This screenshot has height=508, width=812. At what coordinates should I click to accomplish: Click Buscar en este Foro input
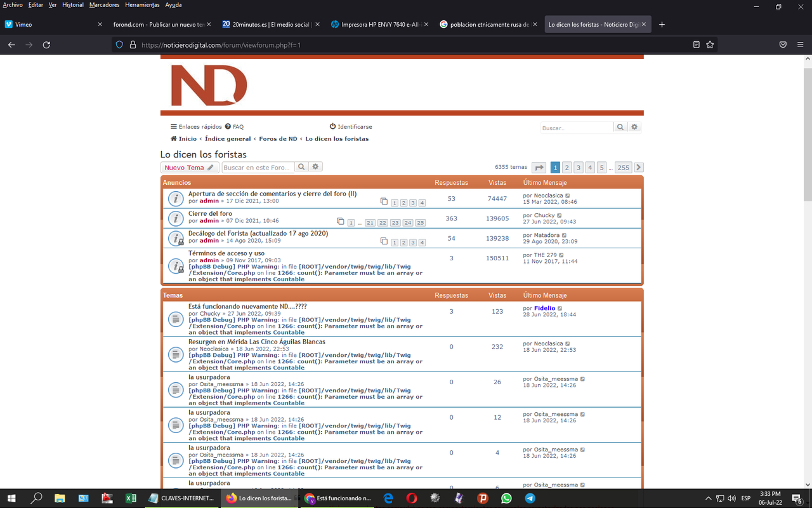[258, 168]
